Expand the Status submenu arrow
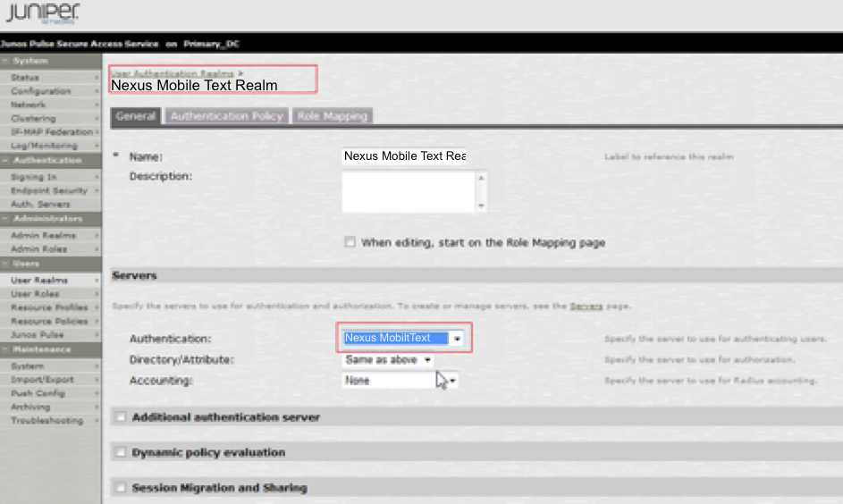Screen dimensions: 843x504 [97, 78]
